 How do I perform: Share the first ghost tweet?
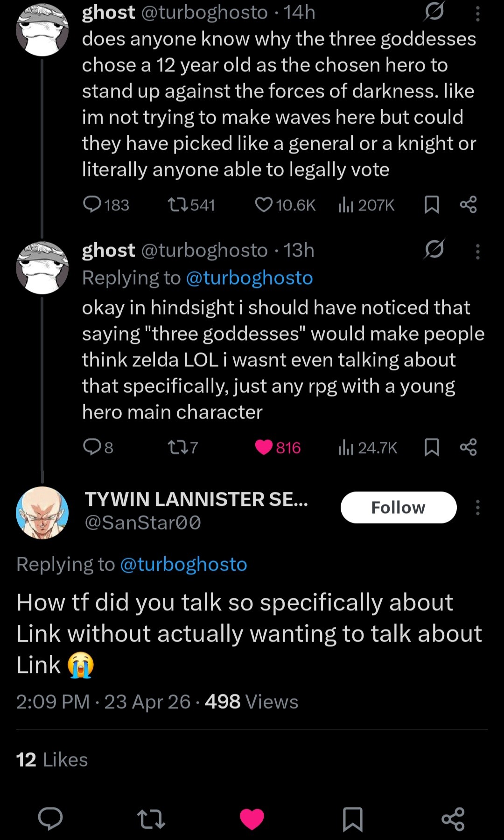468,204
